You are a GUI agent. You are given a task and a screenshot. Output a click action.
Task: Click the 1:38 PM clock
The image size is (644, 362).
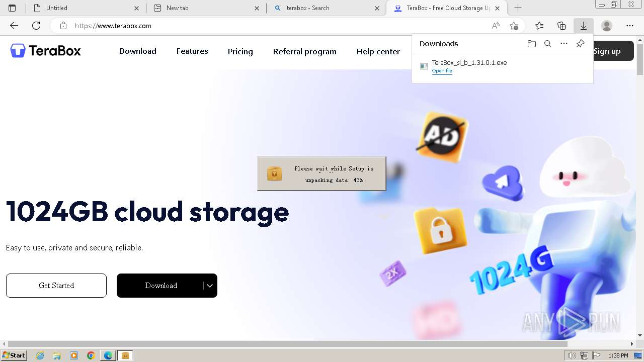(x=618, y=355)
